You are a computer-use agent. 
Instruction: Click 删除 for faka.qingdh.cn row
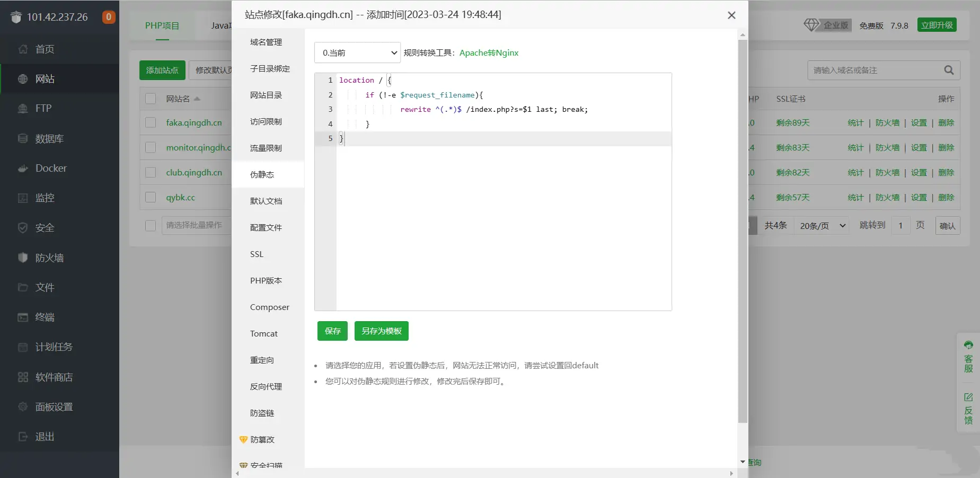[946, 122]
